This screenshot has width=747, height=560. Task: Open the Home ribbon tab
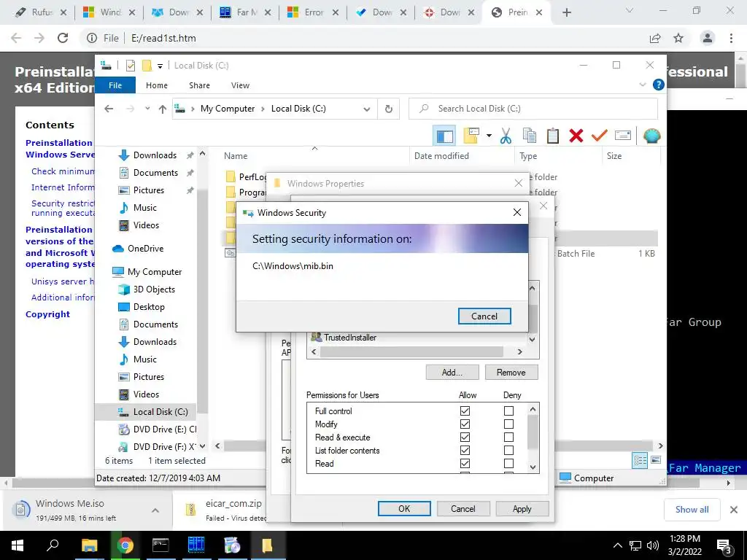coord(157,85)
